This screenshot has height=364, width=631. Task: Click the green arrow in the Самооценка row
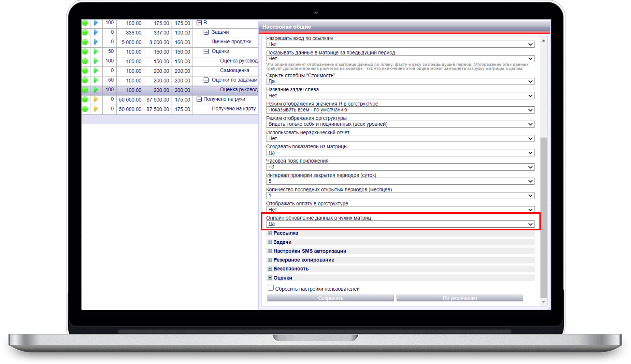click(x=96, y=71)
